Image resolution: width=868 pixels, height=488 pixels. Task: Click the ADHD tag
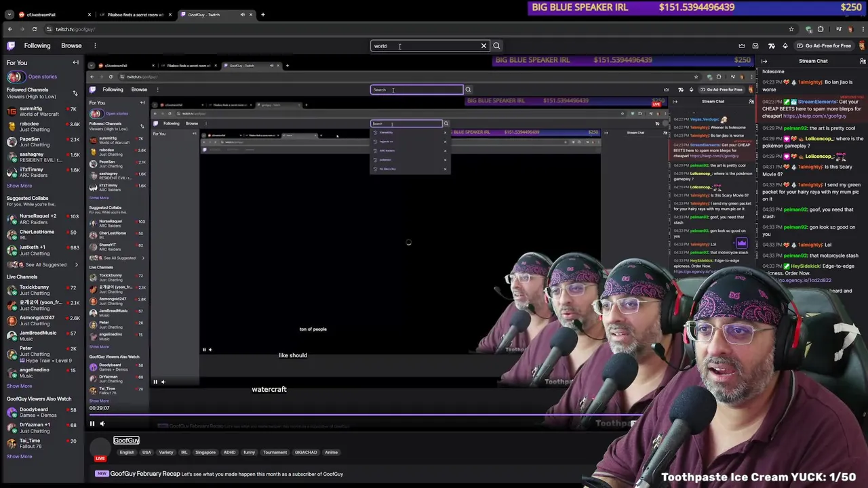click(229, 452)
